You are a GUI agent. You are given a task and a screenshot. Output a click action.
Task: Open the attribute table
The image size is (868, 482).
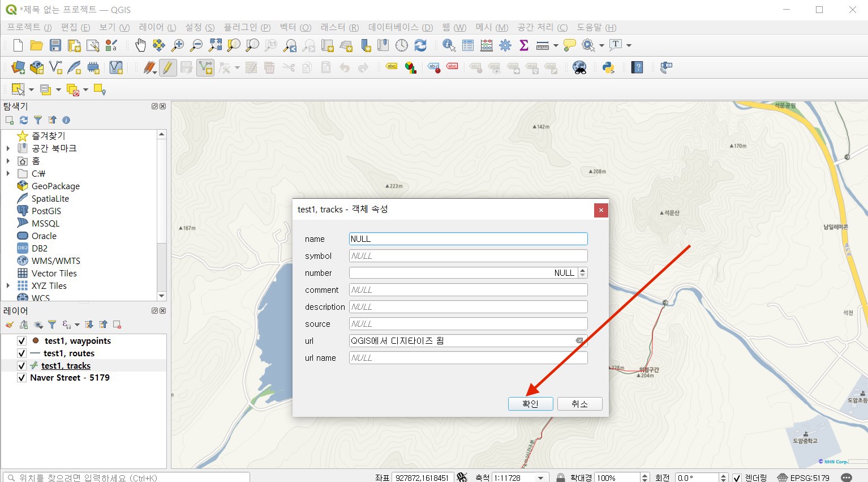[468, 45]
